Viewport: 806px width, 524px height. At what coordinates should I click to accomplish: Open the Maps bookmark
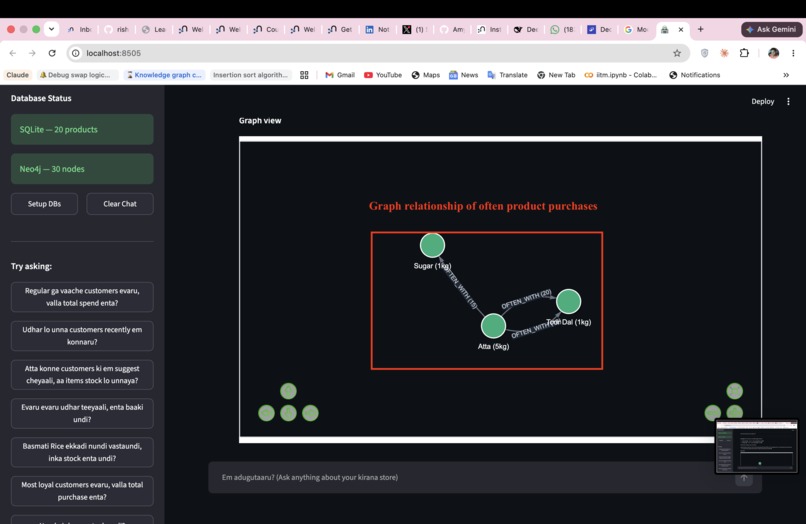[426, 75]
